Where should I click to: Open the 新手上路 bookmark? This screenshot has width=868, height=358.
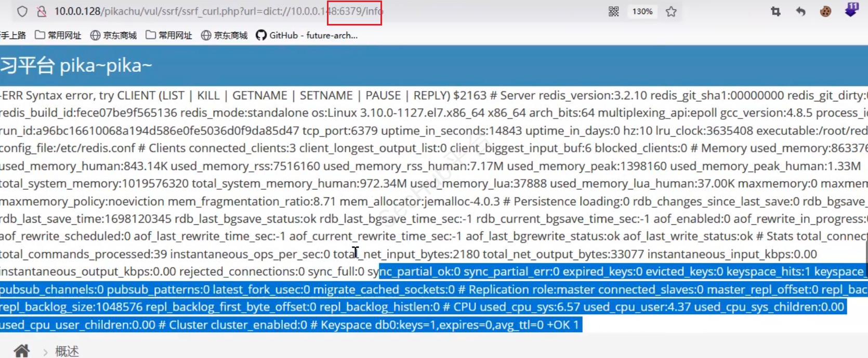(x=13, y=35)
